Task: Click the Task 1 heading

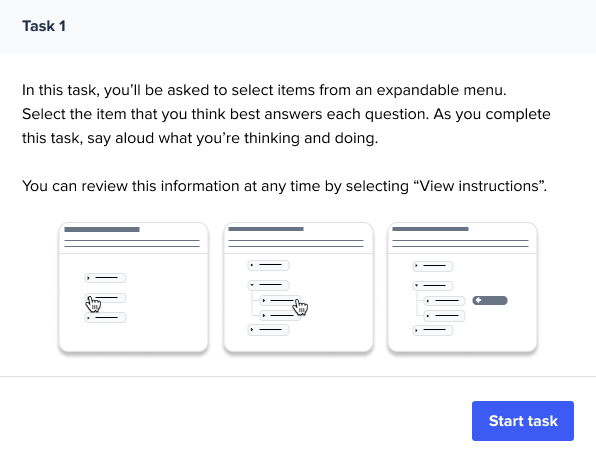Action: point(44,26)
